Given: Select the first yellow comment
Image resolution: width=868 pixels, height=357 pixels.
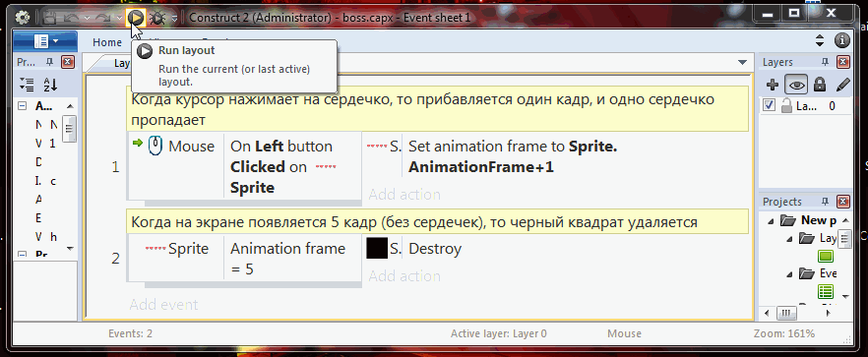Looking at the screenshot, I should coord(437,109).
